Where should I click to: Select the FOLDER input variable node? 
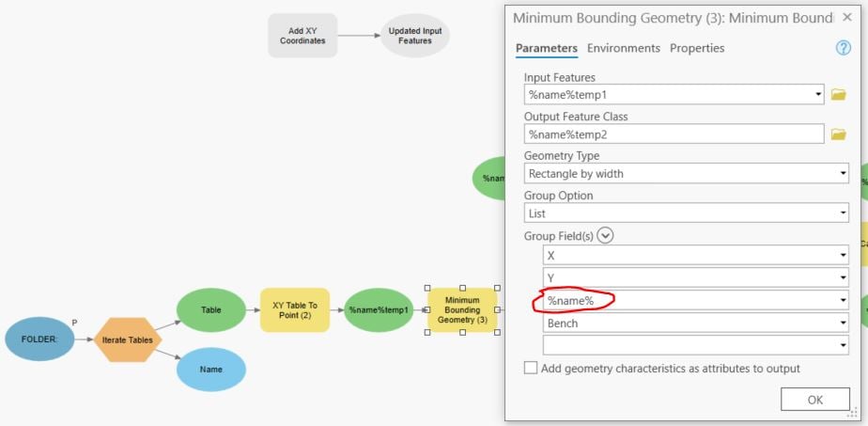[39, 339]
